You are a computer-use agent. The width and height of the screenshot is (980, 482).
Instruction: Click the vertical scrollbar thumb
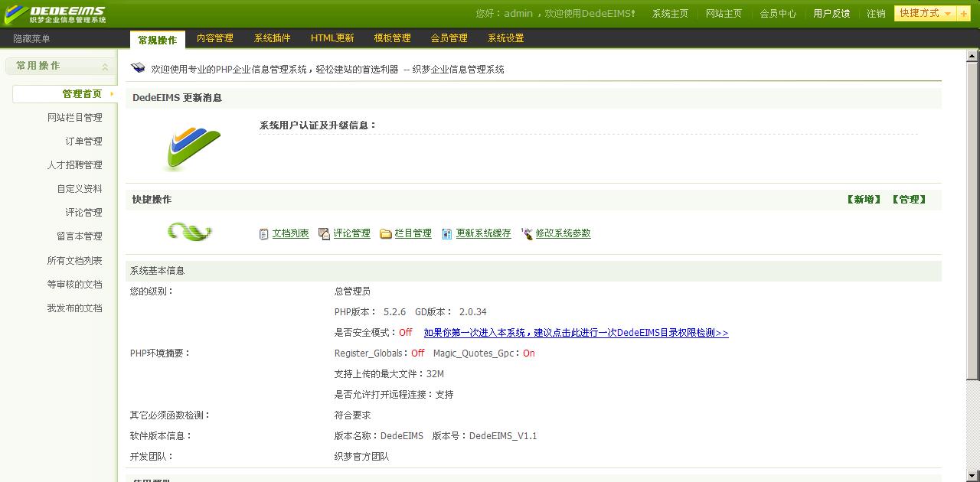coord(972,221)
